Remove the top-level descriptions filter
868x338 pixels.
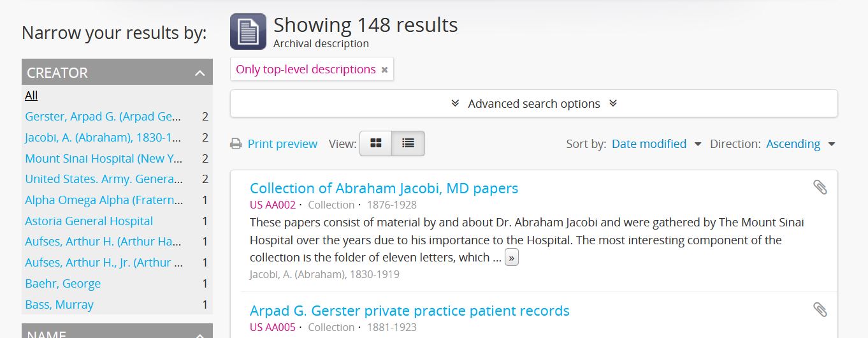click(x=384, y=70)
